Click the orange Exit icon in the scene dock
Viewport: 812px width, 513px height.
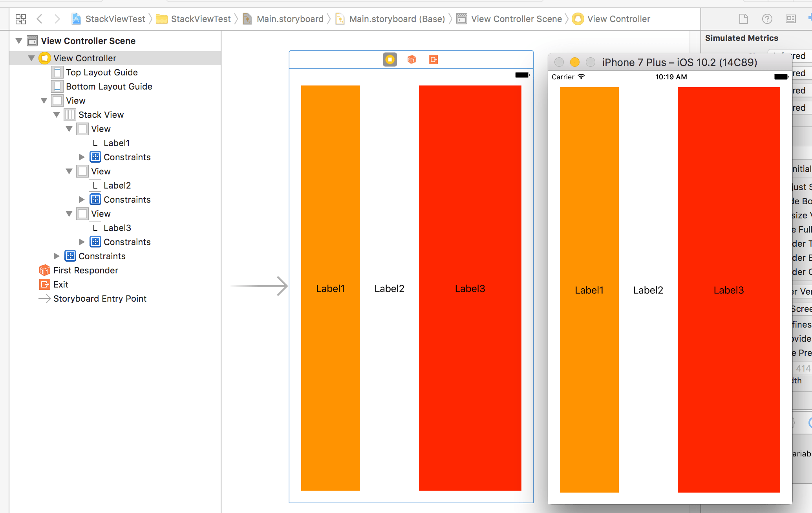[433, 59]
